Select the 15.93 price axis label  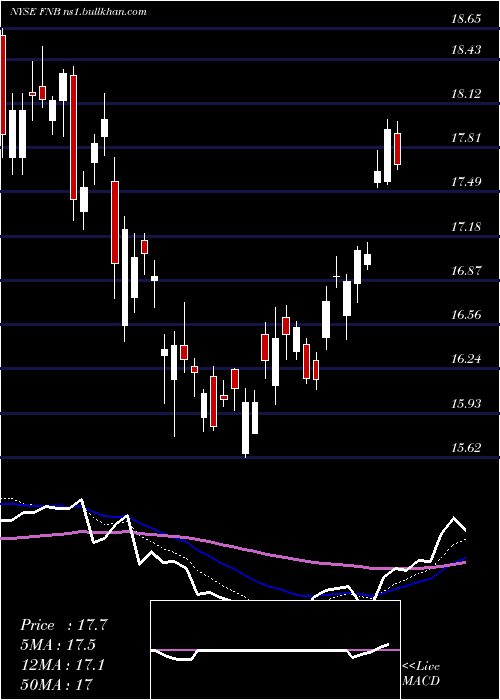466,404
